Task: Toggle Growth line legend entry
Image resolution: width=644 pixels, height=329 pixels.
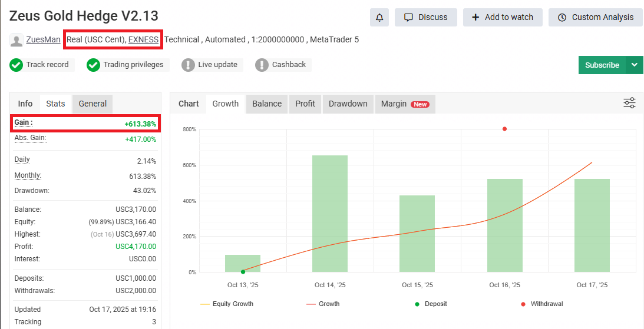Action: pos(323,304)
